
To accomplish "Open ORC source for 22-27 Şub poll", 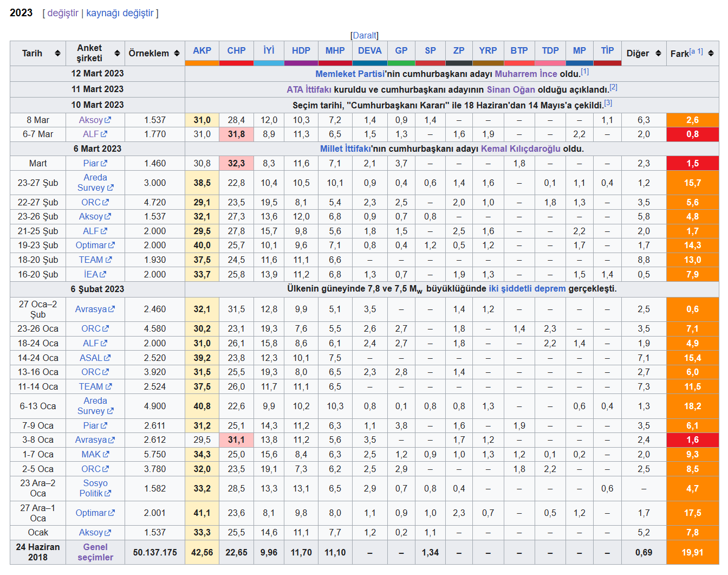I will (95, 202).
